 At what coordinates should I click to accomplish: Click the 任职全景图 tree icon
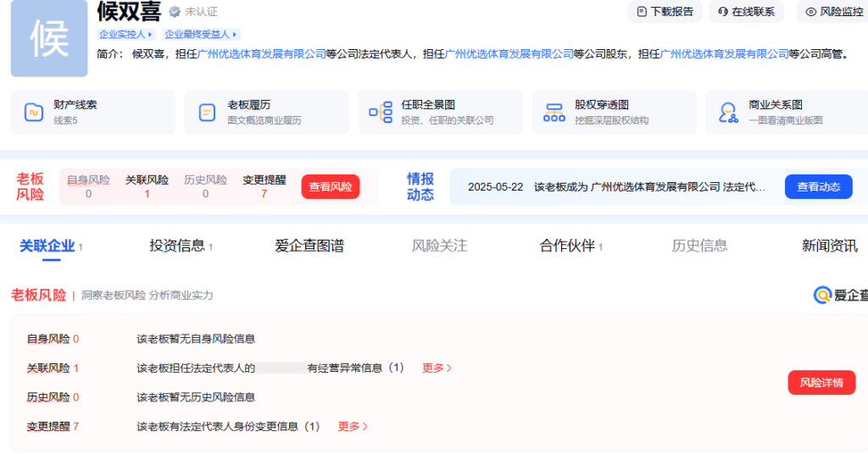coord(381,113)
